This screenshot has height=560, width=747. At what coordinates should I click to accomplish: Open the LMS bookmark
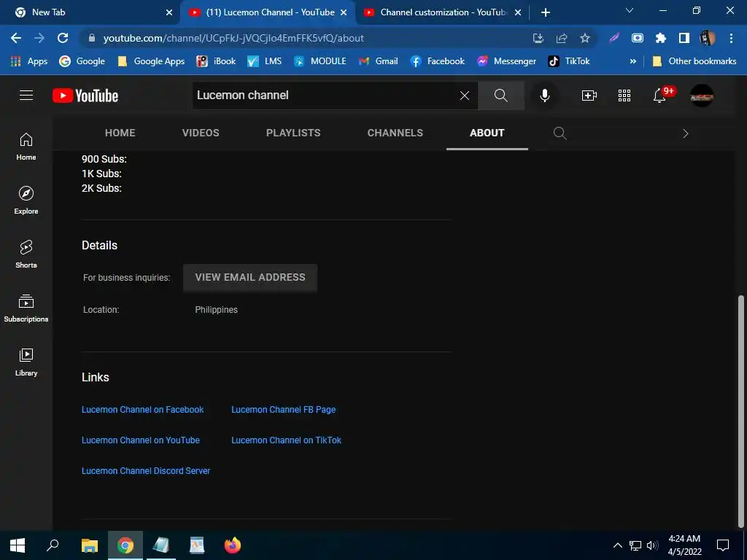264,61
